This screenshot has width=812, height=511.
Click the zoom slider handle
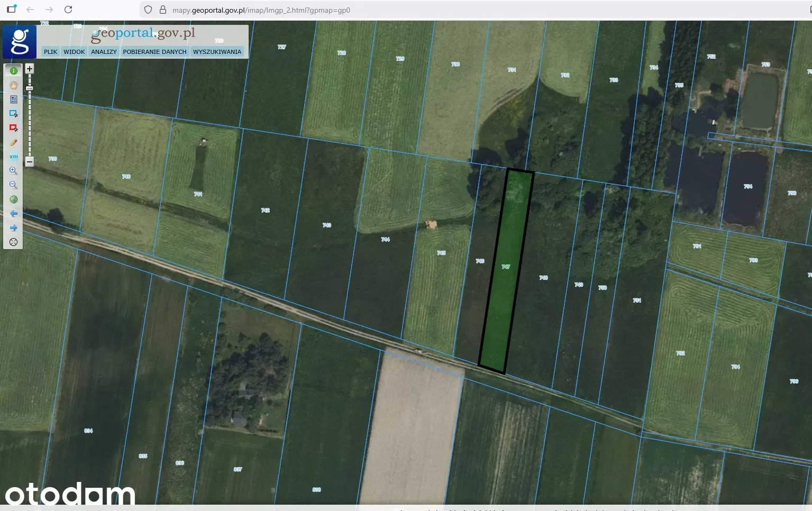30,88
